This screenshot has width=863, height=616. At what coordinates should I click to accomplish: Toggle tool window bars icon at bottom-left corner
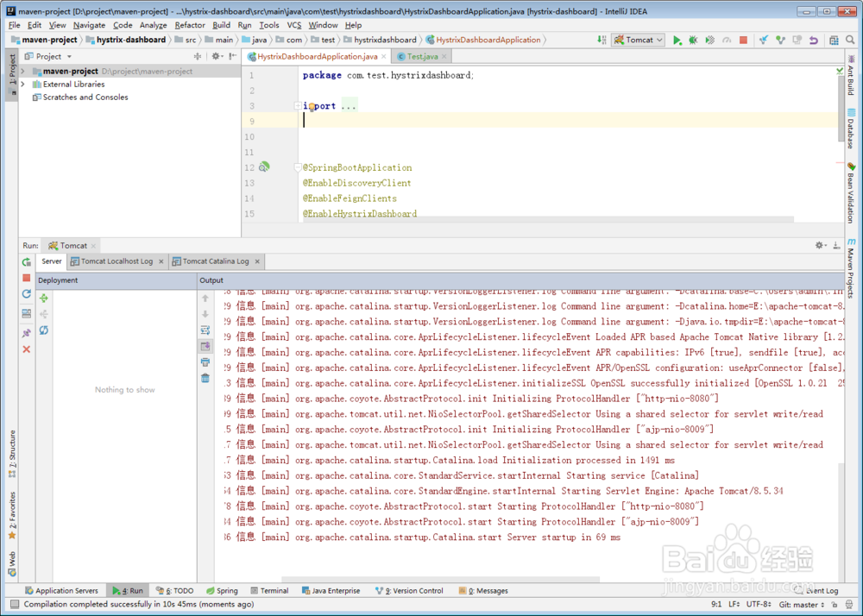pos(15,605)
